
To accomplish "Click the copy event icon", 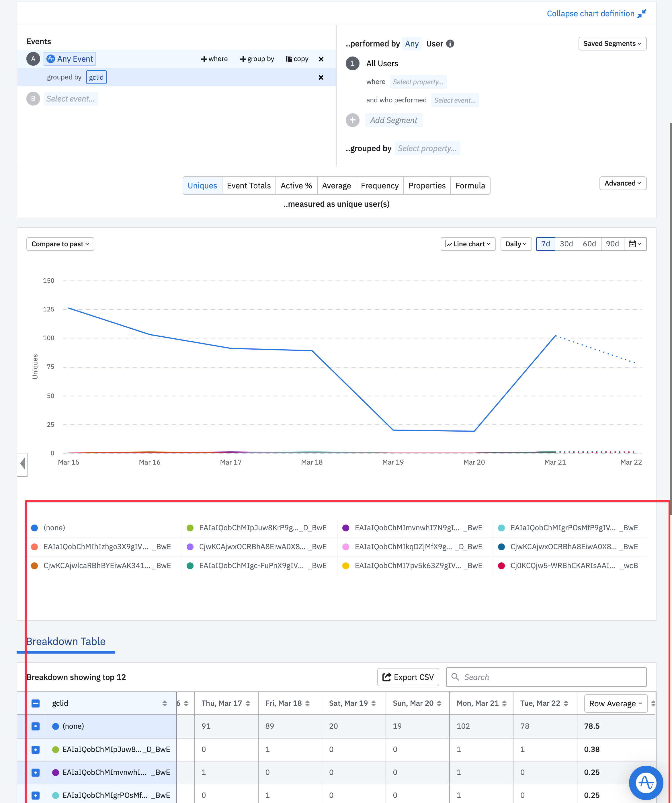I will coord(289,59).
